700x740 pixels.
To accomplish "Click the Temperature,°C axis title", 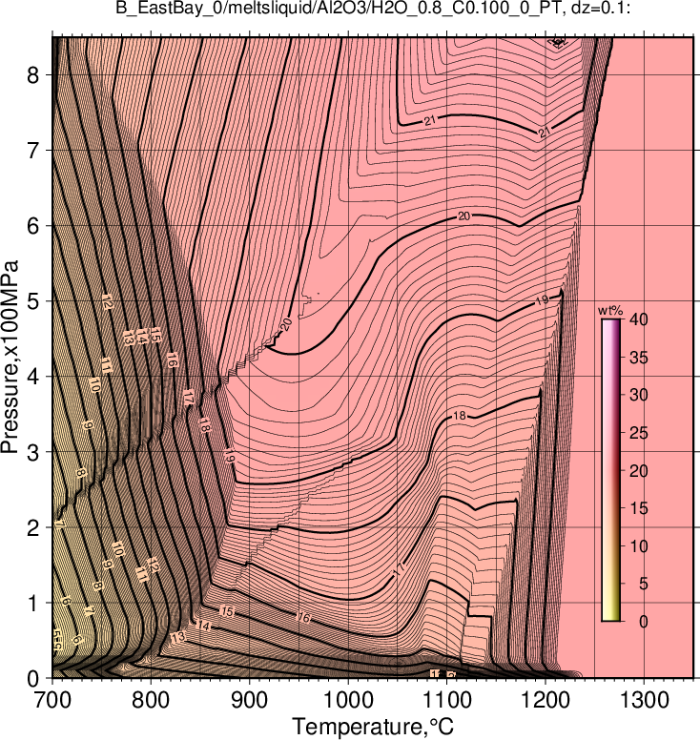I will 373,727.
